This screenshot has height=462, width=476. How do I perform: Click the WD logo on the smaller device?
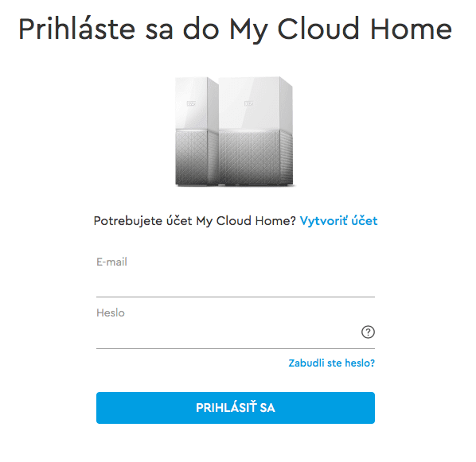191,103
